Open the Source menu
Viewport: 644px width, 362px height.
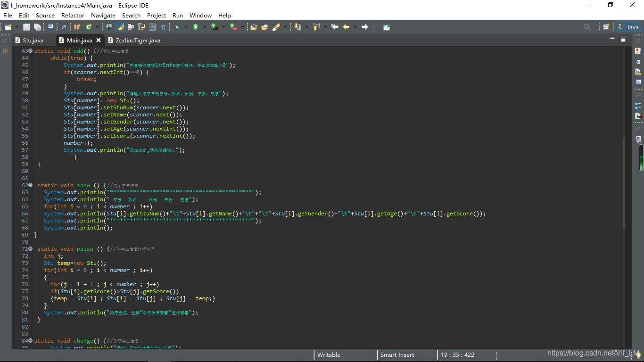click(45, 15)
